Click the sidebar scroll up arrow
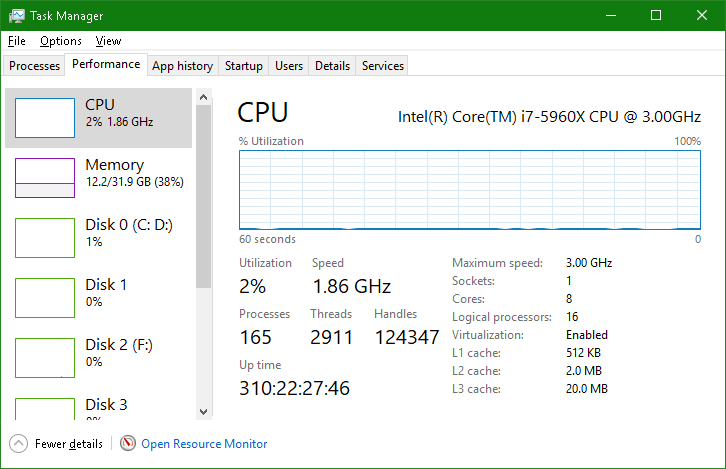The width and height of the screenshot is (726, 469). 203,97
